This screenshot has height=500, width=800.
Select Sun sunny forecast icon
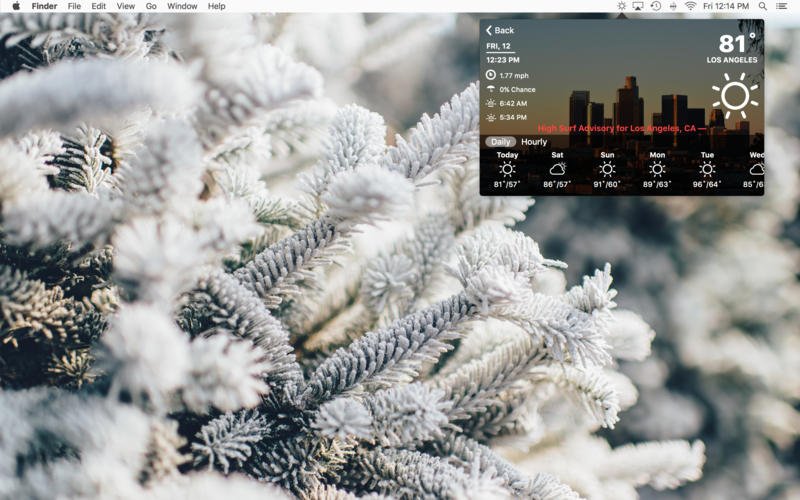click(607, 169)
